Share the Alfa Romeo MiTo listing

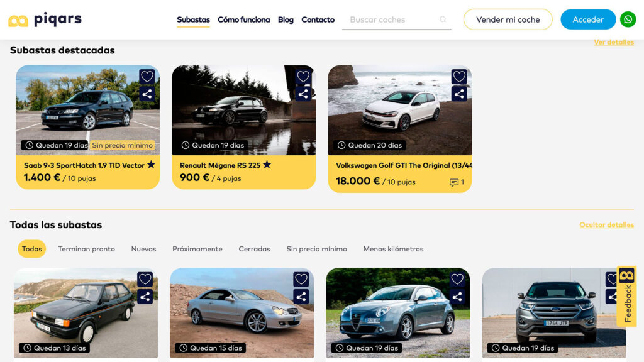[457, 297]
